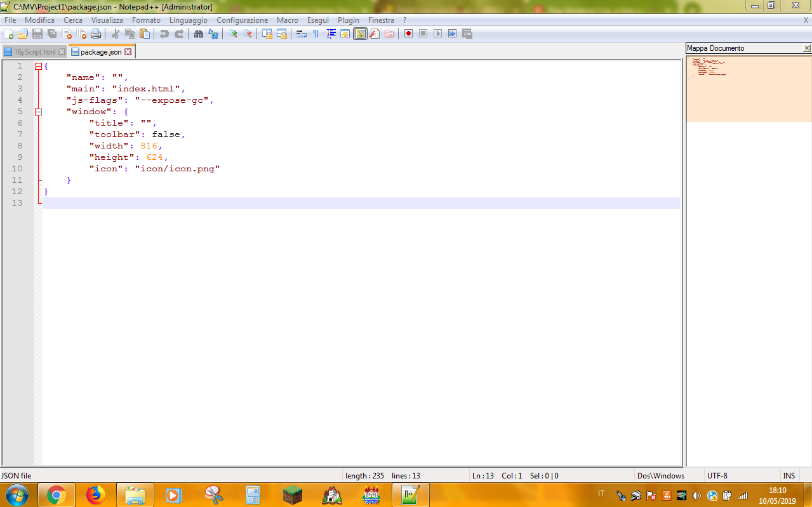812x507 pixels.
Task: Toggle show all characters pilcrow icon
Action: tap(316, 34)
